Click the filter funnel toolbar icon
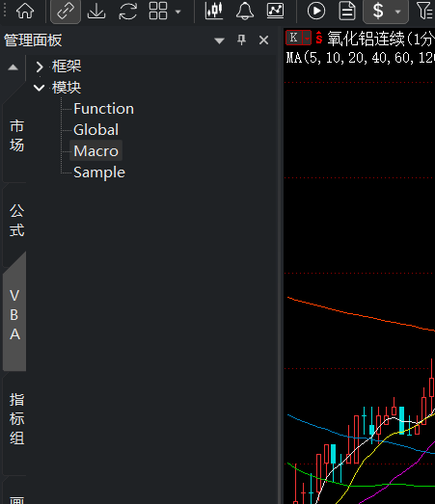 424,12
